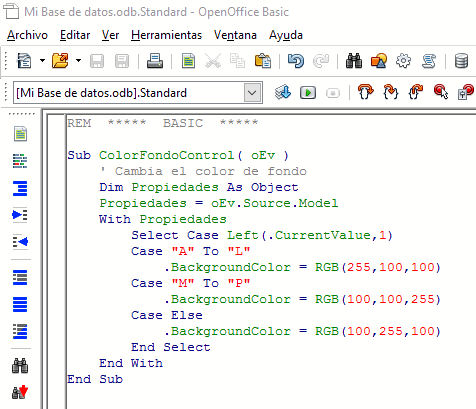Click the green Run BASIC button
Image resolution: width=476 pixels, height=409 pixels.
pyautogui.click(x=308, y=93)
